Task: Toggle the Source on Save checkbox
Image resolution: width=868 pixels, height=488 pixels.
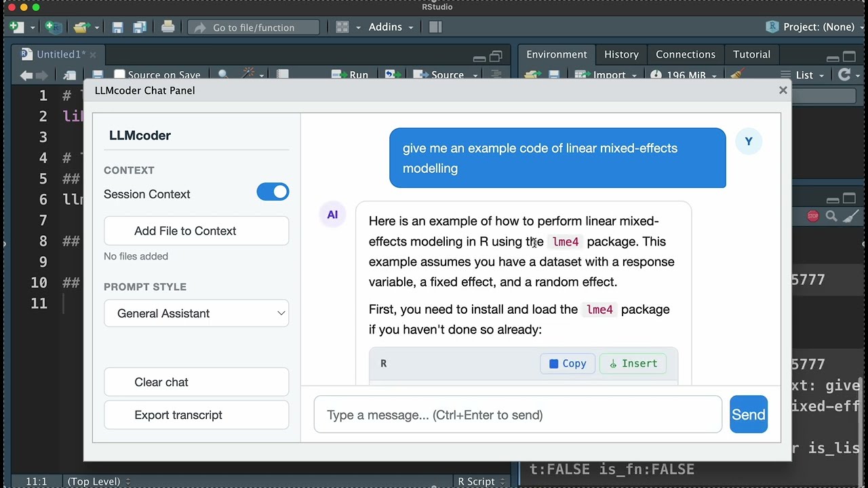Action: pos(120,75)
